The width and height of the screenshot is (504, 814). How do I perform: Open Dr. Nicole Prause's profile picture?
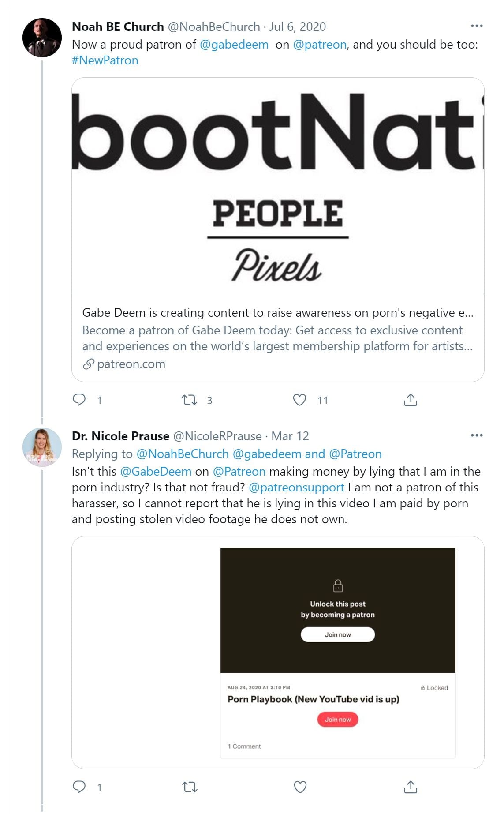pos(42,447)
